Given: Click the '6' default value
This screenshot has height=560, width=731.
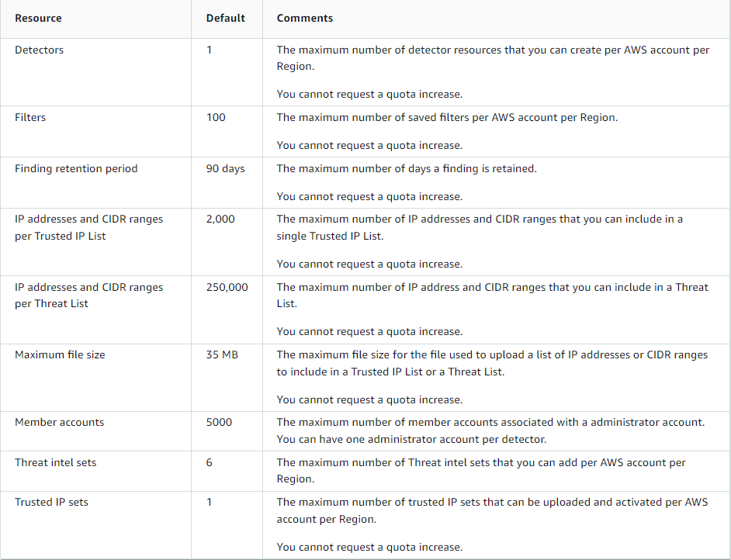Looking at the screenshot, I should (x=210, y=463).
